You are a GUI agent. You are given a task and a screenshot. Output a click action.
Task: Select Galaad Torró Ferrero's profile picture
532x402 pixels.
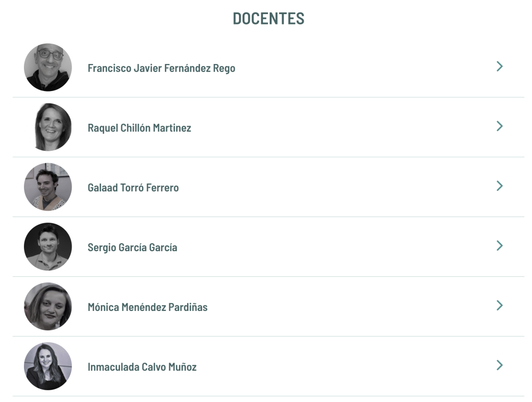[48, 187]
